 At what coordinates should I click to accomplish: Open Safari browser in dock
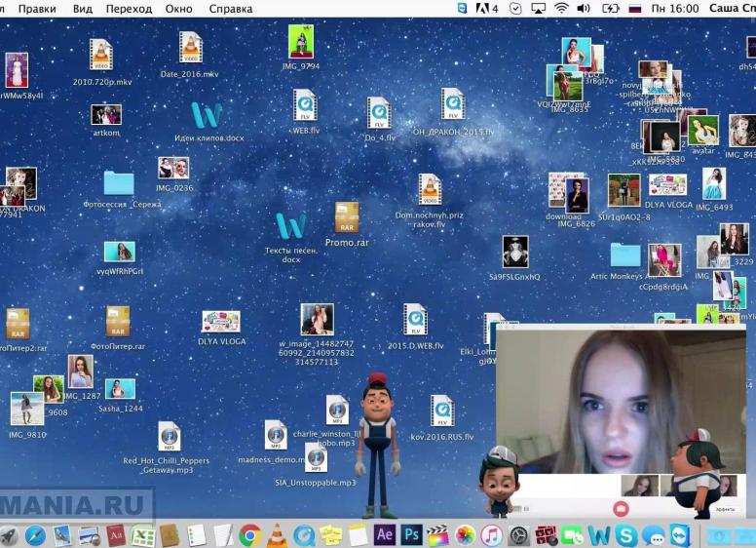coord(35,534)
